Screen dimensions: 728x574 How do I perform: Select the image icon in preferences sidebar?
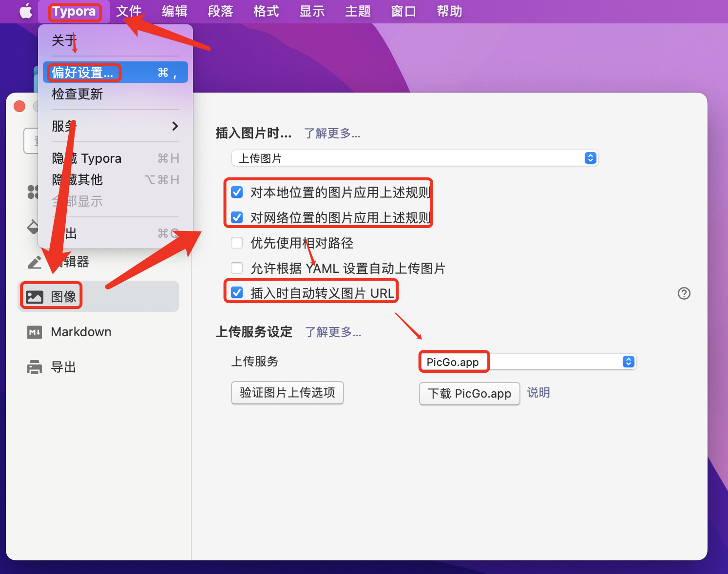coord(35,297)
